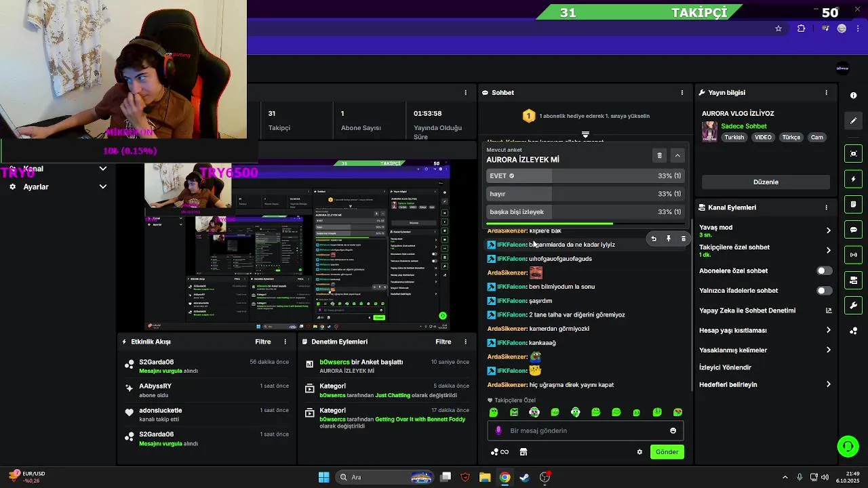Click the Just Chatting category link
Screen dimensions: 868x488
[x=393, y=395]
